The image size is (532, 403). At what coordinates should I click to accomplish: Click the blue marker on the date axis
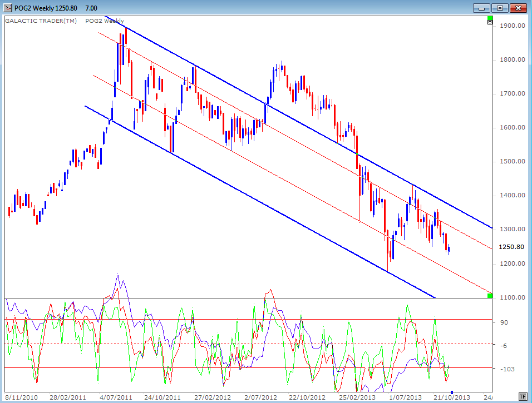click(x=452, y=392)
